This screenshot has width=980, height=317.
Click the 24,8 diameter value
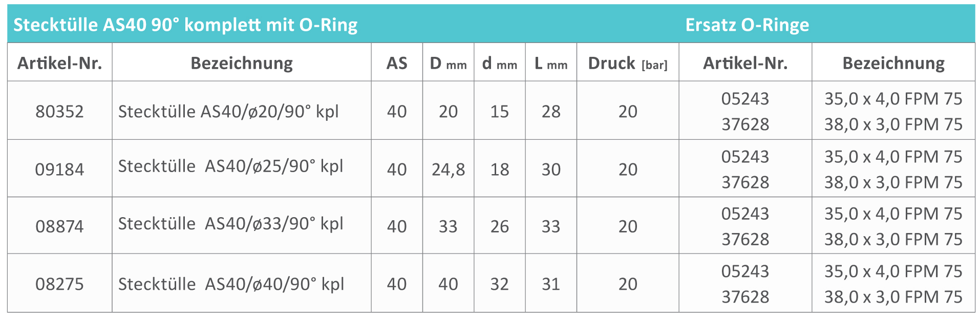click(448, 169)
